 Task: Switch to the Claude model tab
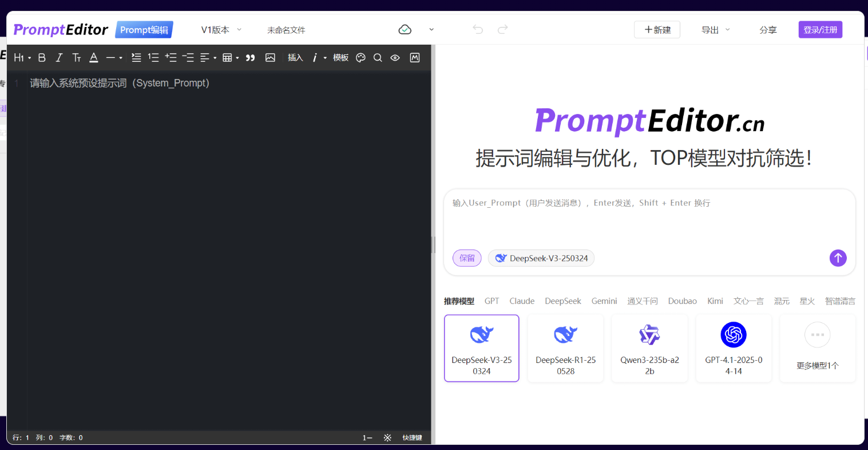pyautogui.click(x=522, y=301)
